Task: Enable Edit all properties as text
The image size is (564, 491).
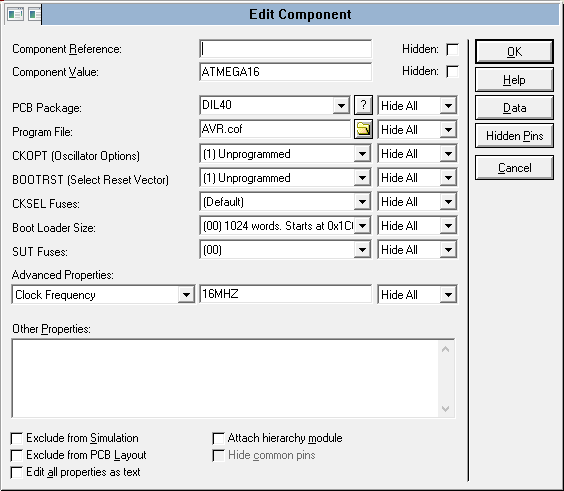Action: tap(17, 472)
